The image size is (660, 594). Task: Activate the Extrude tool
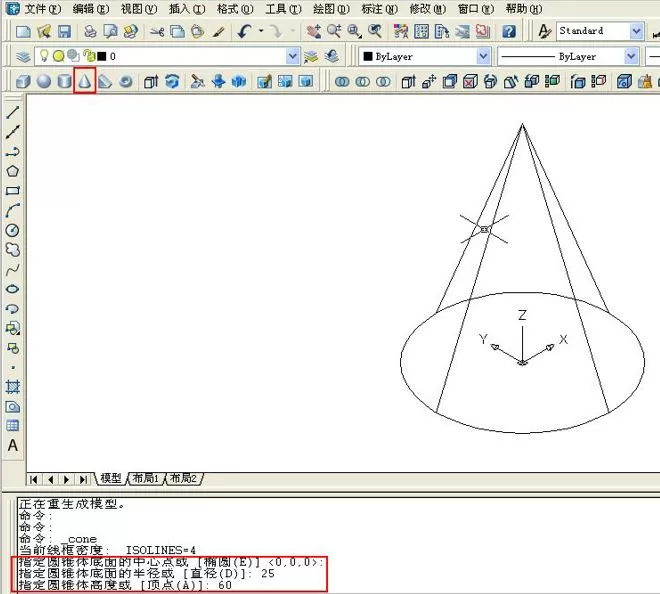pos(151,81)
